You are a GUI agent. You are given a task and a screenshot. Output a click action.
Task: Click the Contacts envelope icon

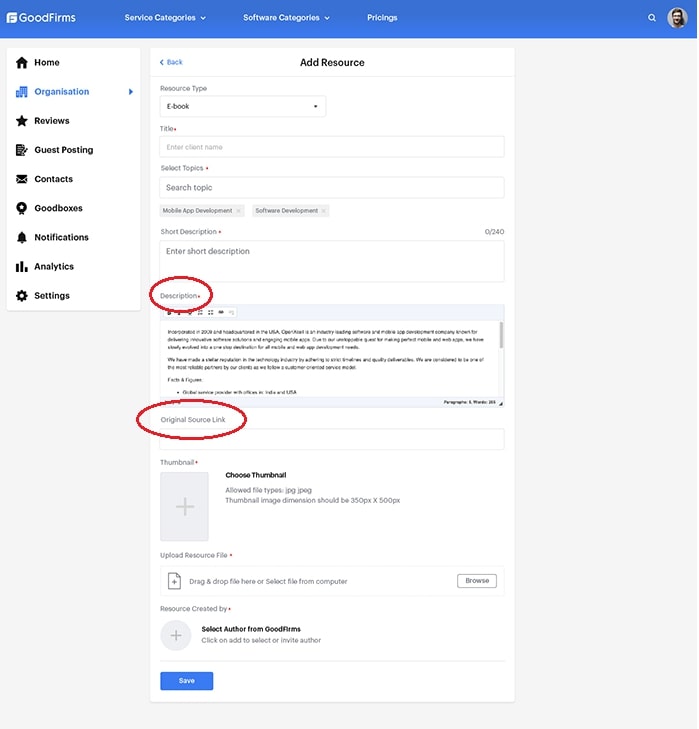pos(22,179)
